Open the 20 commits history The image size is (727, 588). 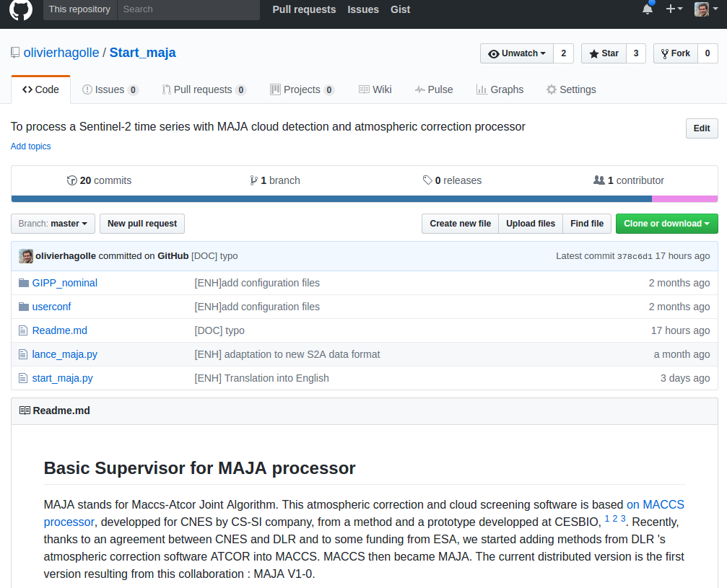pyautogui.click(x=99, y=180)
